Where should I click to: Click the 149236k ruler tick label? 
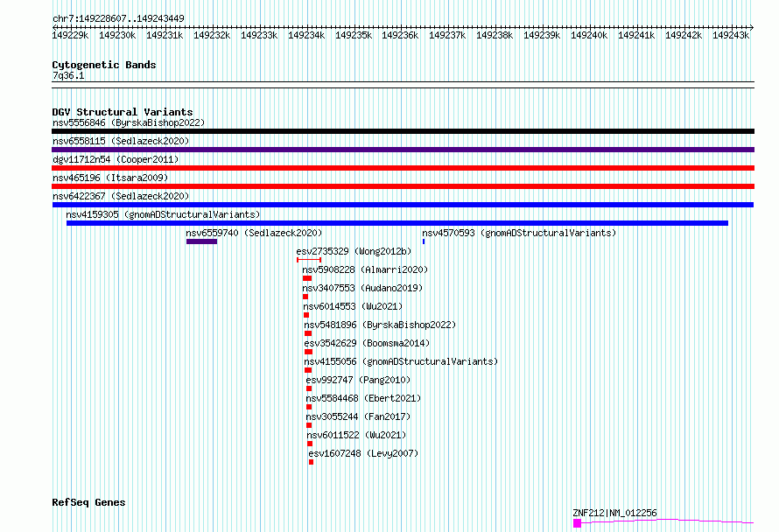(x=400, y=35)
